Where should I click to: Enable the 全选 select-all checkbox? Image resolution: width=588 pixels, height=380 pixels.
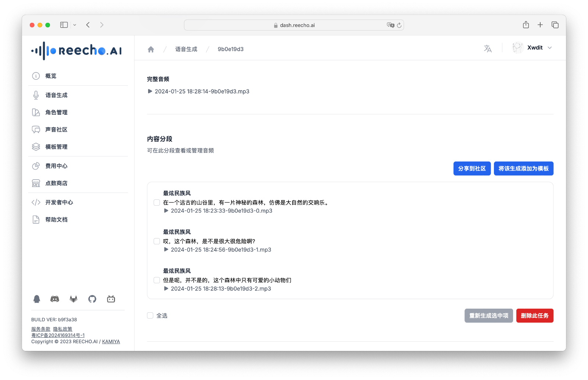(x=150, y=315)
